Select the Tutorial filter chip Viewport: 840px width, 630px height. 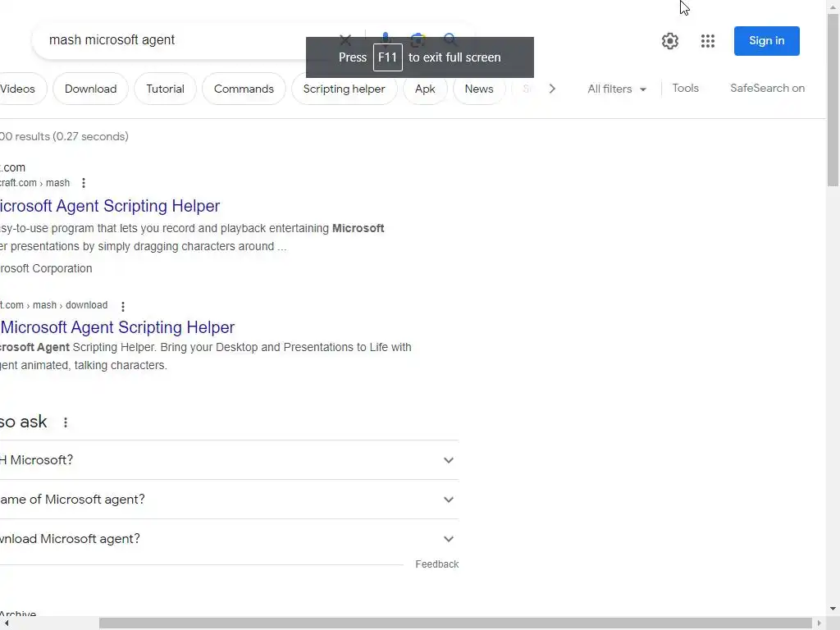[x=165, y=89]
